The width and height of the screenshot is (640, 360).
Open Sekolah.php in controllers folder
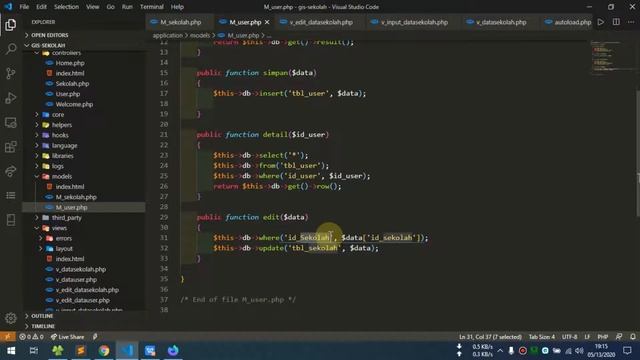coord(72,84)
